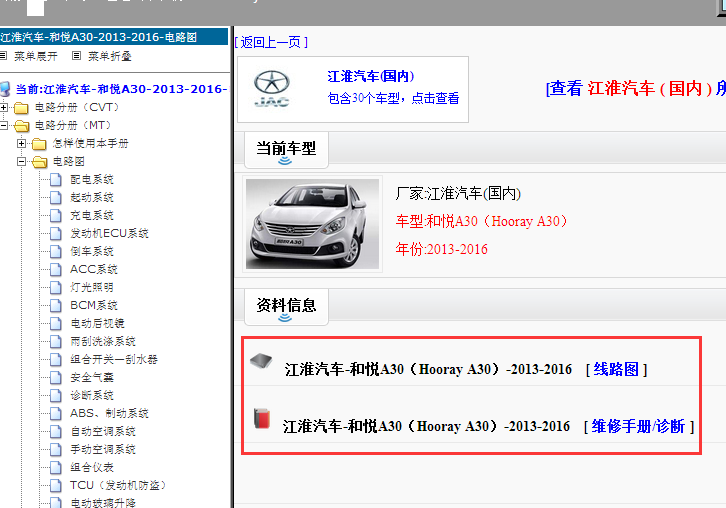The height and width of the screenshot is (508, 726).
Task: Collapse the 电路图 folder node
Action: coord(21,162)
